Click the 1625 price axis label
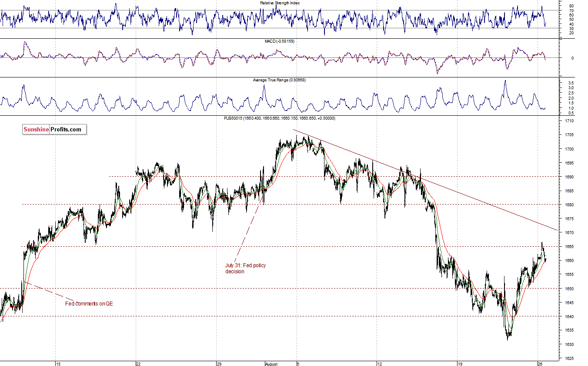Image resolution: width=588 pixels, height=366 pixels. tap(570, 358)
